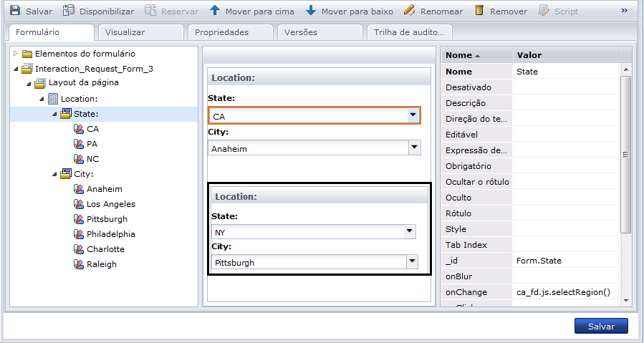Click the blue Salvar button at bottom
Image resolution: width=644 pixels, height=343 pixels.
601,326
